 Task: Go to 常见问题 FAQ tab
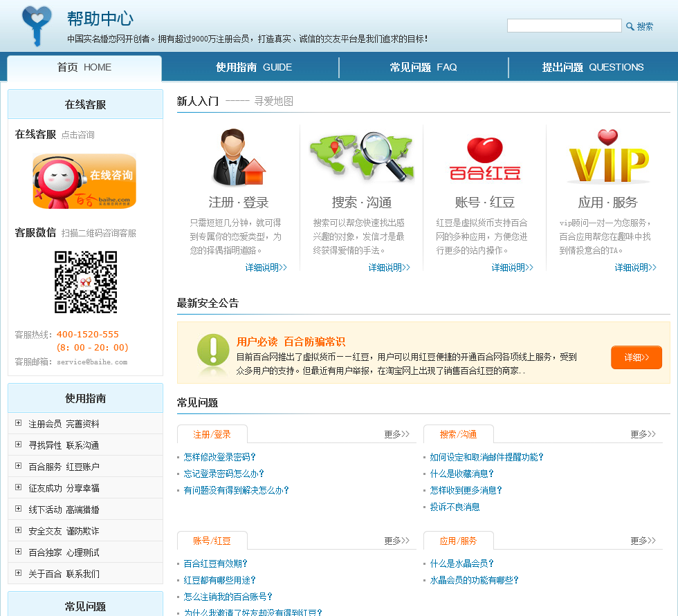point(423,67)
